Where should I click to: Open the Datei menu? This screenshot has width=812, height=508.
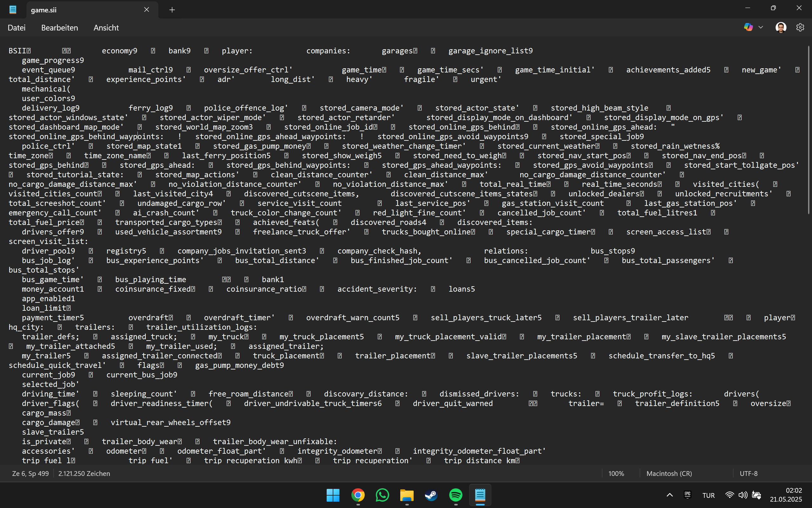click(x=17, y=28)
